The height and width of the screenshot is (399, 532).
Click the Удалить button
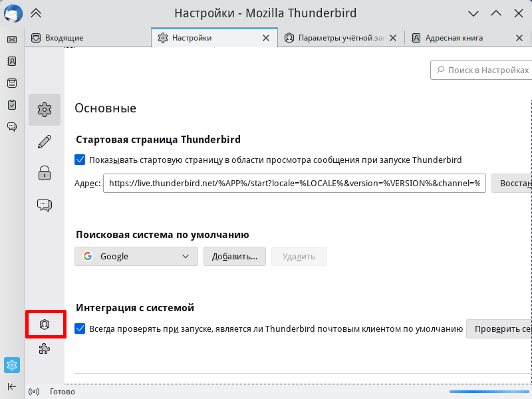point(299,257)
